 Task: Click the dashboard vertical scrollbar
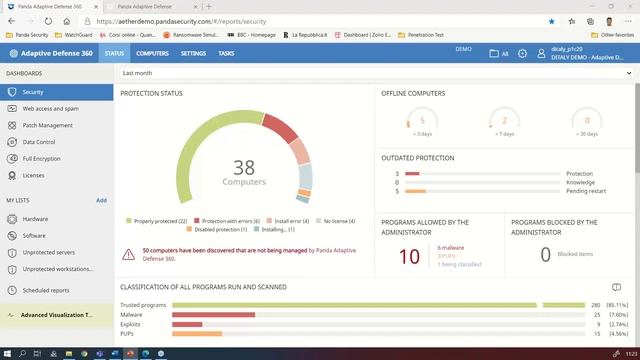coord(637,128)
